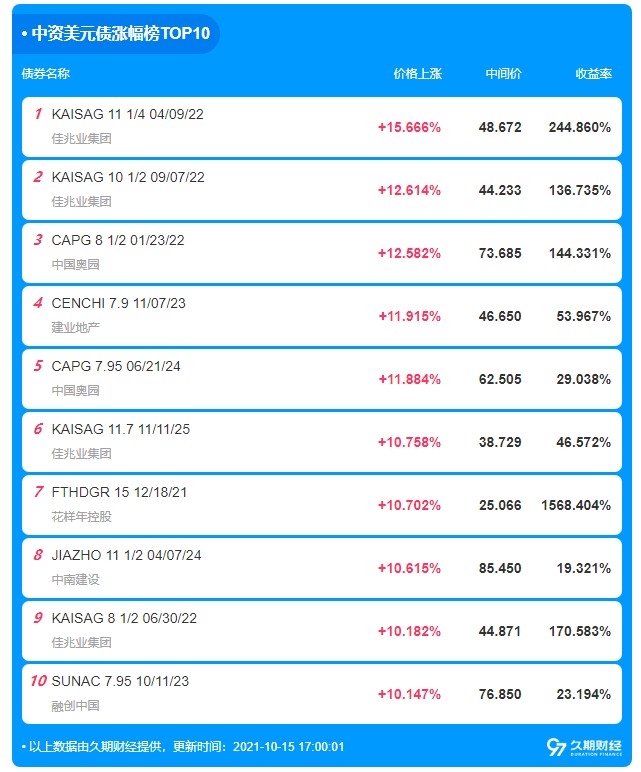Viewport: 641px width, 772px height.
Task: Click the 债券名称 column header
Action: 46,74
